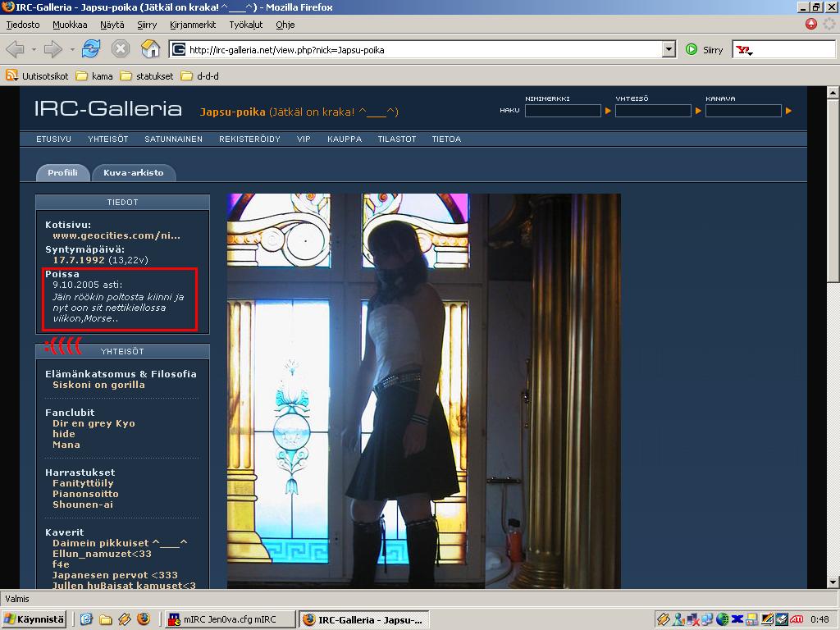Click the green Siirry go button
The image size is (840, 630).
[x=705, y=50]
